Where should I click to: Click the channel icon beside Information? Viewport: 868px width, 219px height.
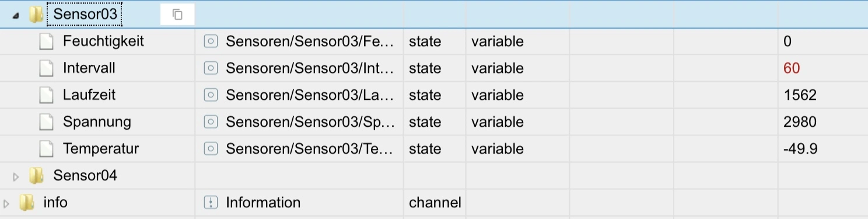(211, 203)
